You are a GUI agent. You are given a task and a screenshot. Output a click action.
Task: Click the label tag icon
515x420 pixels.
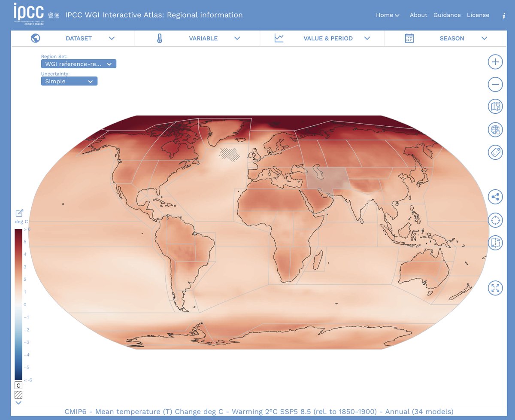(495, 152)
